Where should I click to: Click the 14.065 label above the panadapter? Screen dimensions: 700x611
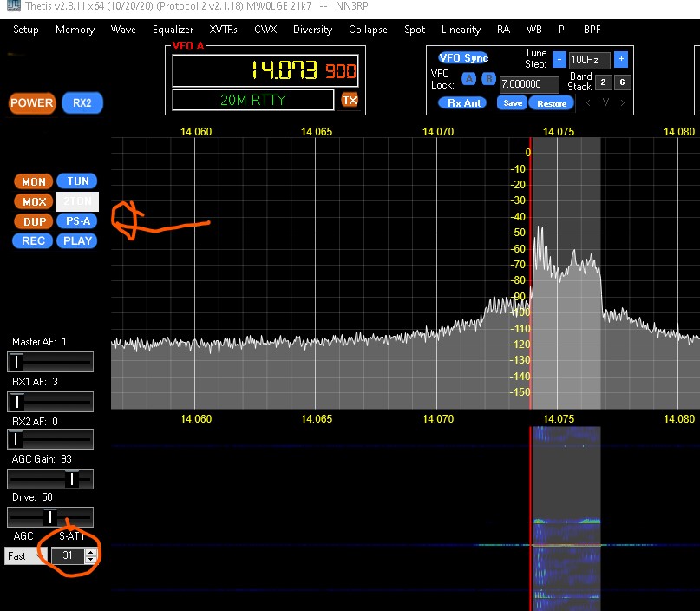pyautogui.click(x=317, y=132)
